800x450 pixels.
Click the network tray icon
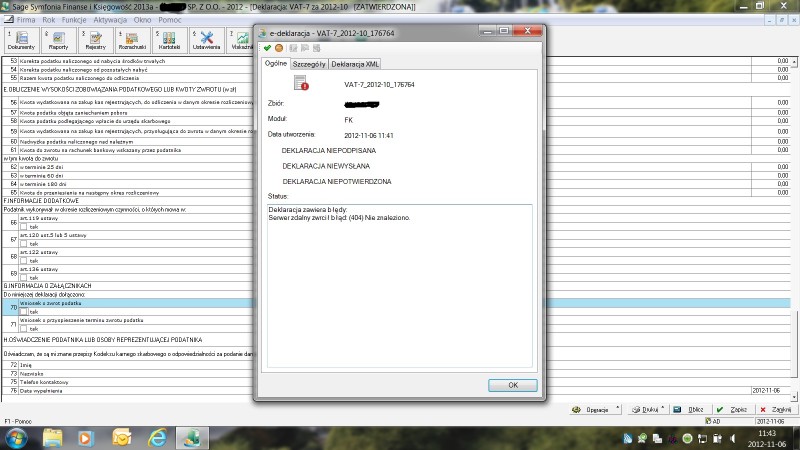coord(703,439)
